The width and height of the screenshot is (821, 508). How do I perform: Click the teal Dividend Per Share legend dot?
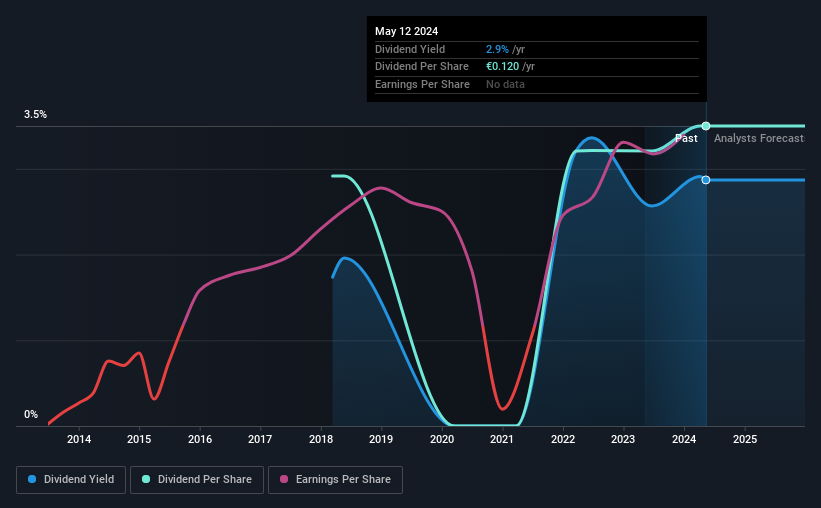146,479
